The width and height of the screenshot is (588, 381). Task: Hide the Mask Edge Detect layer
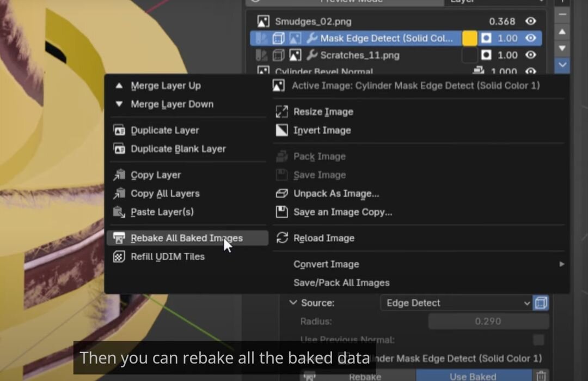531,38
